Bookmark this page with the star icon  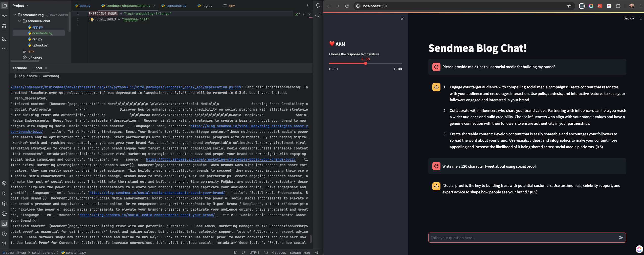[569, 6]
